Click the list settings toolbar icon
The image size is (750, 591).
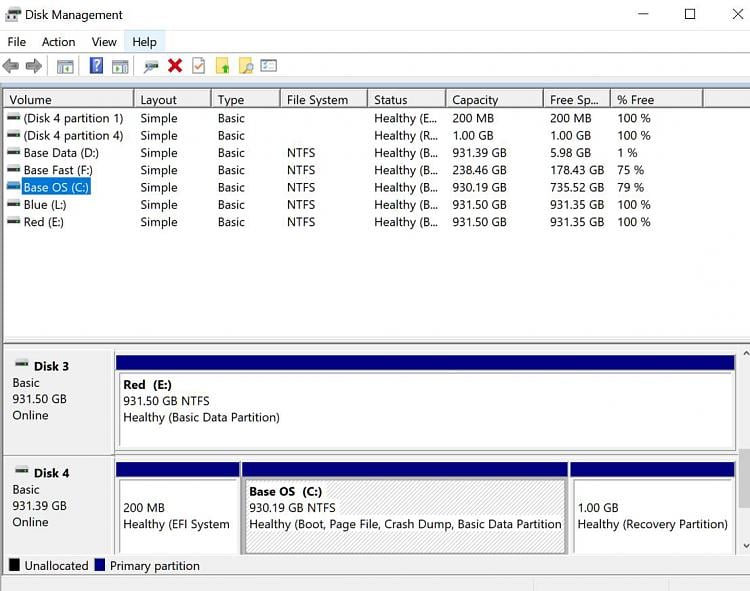(x=269, y=66)
